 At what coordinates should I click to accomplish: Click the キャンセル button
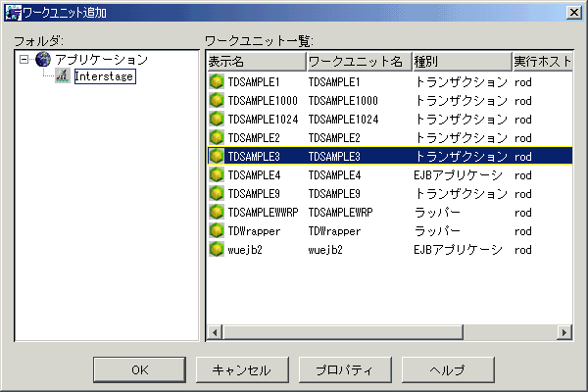pos(242,369)
